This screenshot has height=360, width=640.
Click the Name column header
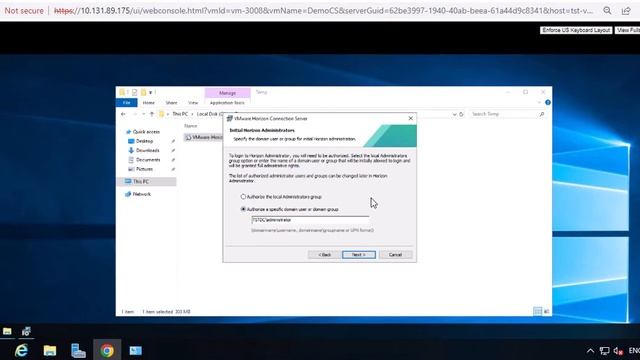[x=191, y=126]
